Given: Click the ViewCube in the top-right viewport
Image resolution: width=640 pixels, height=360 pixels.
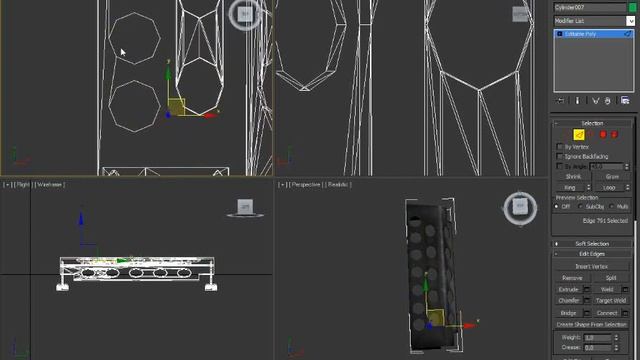Looking at the screenshot, I should click(x=520, y=14).
